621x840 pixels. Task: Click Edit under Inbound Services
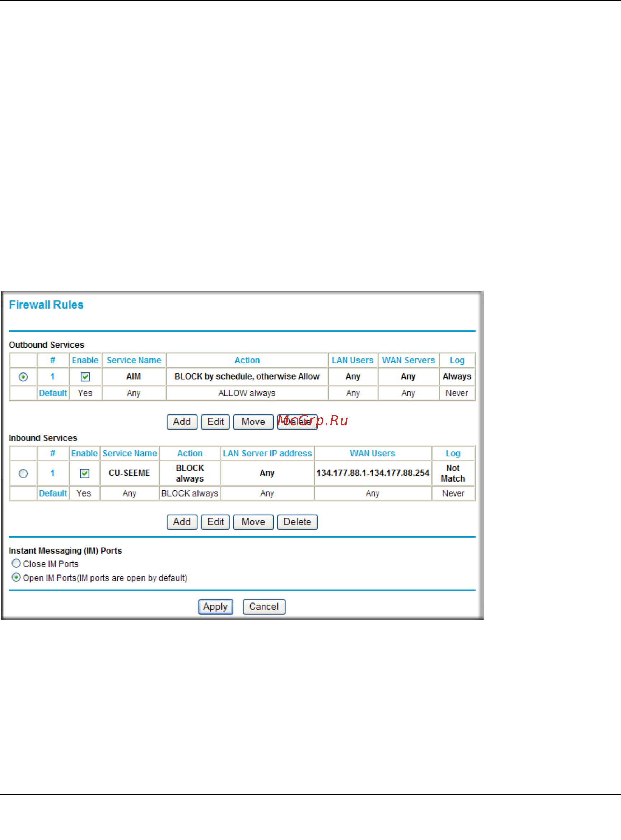tap(215, 522)
